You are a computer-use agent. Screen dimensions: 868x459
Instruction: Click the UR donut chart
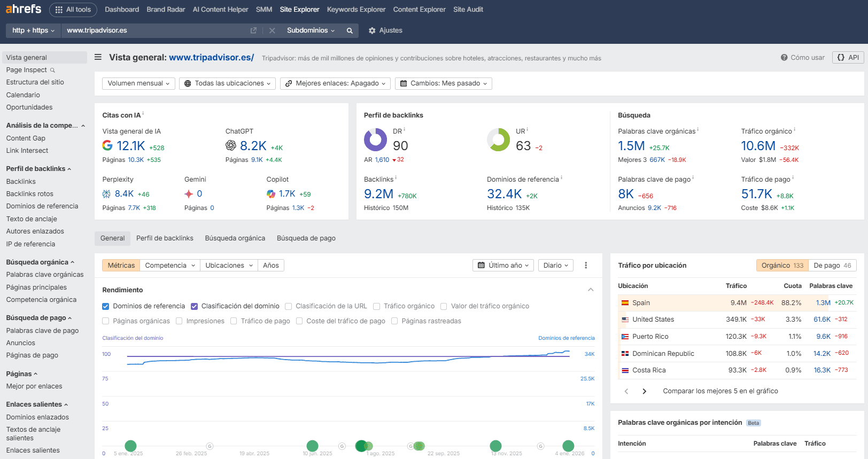[498, 139]
